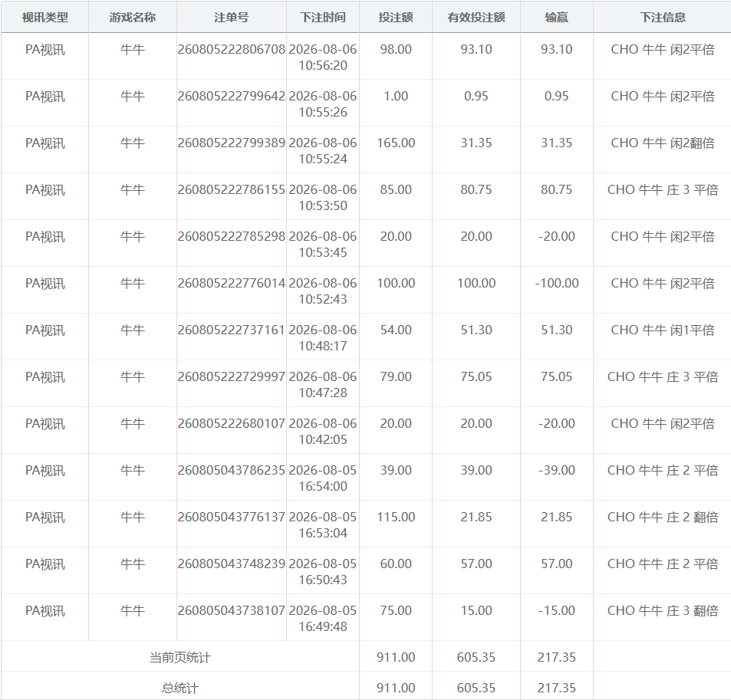Viewport: 731px width, 700px height.
Task: Select bet number 260805222737161
Action: click(231, 330)
